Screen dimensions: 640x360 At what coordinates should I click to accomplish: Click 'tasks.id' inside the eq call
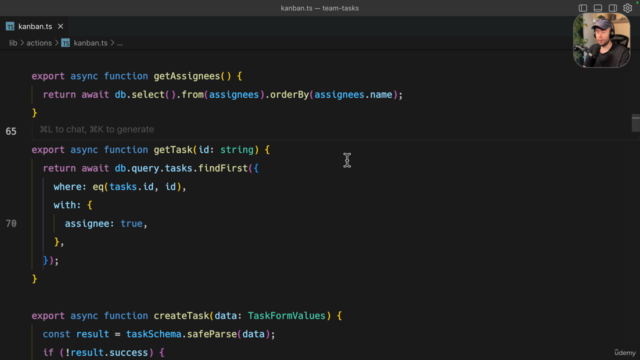coord(131,187)
